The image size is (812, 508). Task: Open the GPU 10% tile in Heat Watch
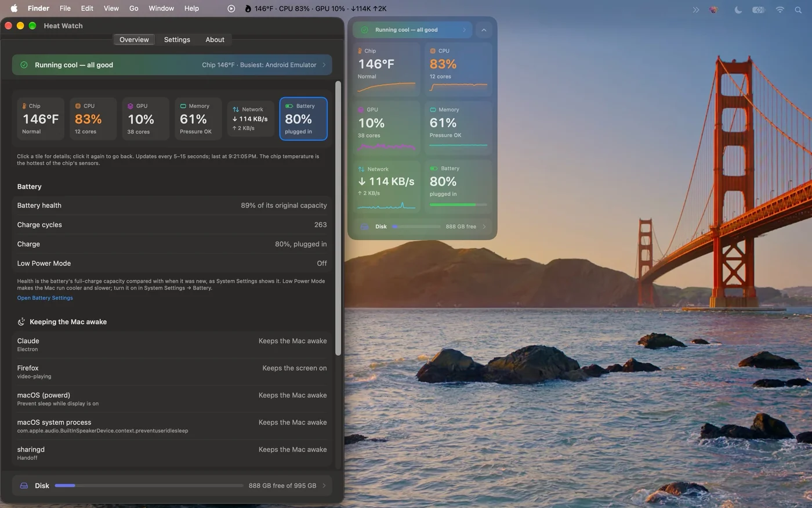(x=146, y=118)
